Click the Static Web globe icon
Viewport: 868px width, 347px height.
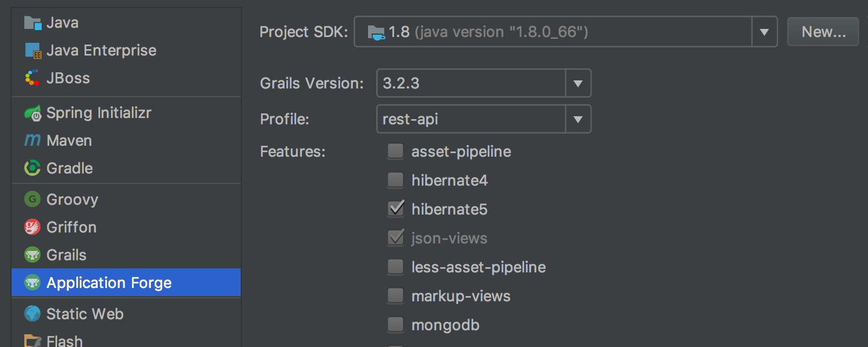point(32,314)
